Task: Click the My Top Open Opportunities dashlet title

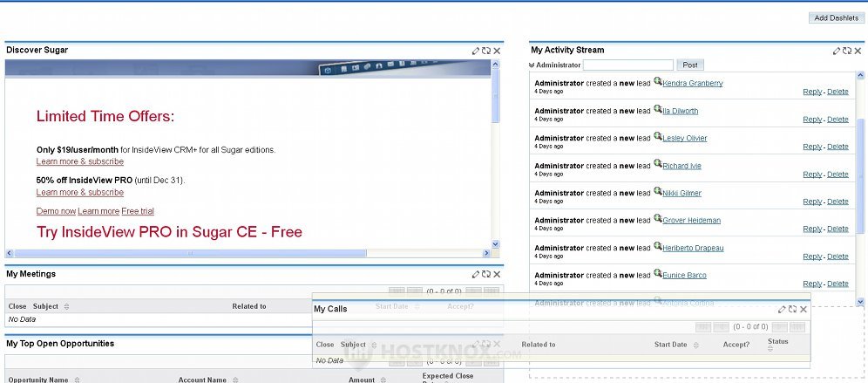Action: coord(60,344)
